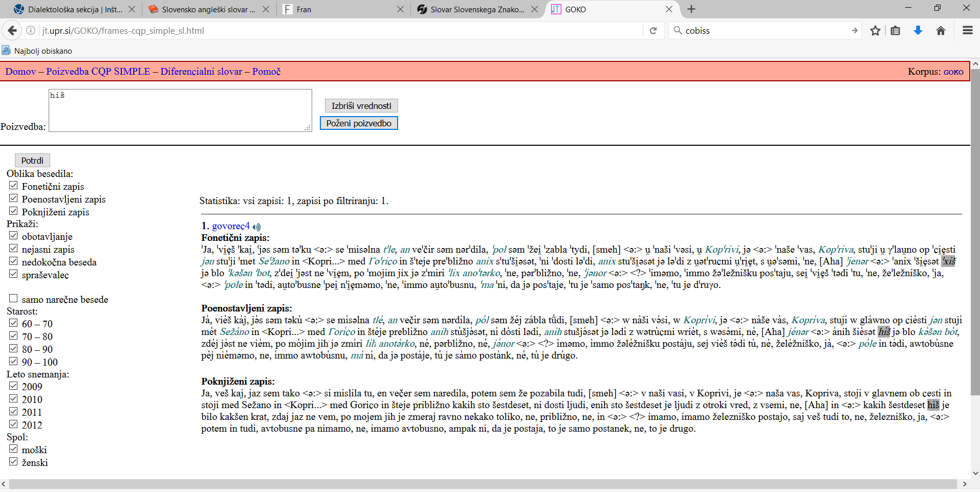Screen dimensions: 980x492
Task: Click the Potrdi button
Action: click(32, 161)
